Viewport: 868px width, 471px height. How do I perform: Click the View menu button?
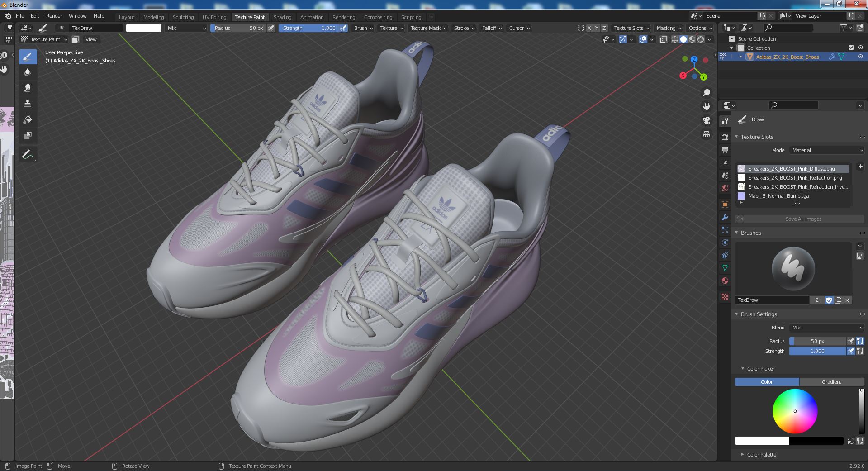[91, 39]
